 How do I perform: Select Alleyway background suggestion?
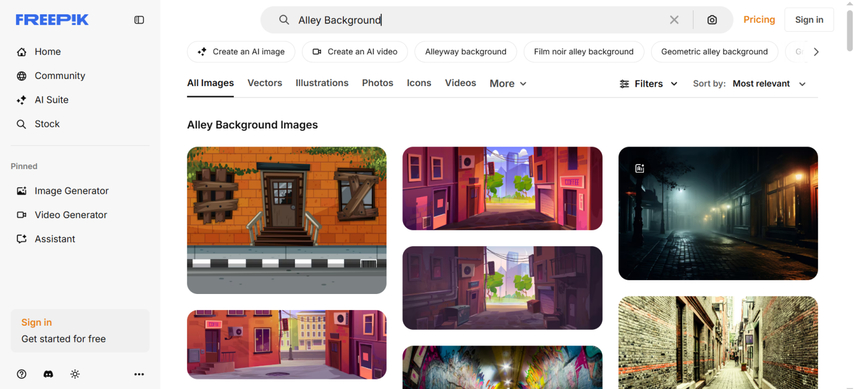pos(466,52)
